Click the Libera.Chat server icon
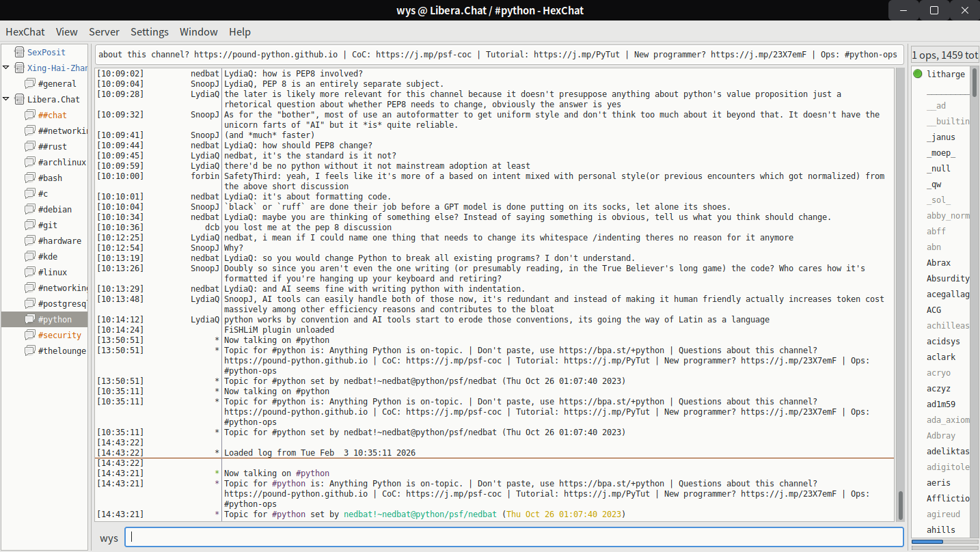980x552 pixels. coord(18,99)
